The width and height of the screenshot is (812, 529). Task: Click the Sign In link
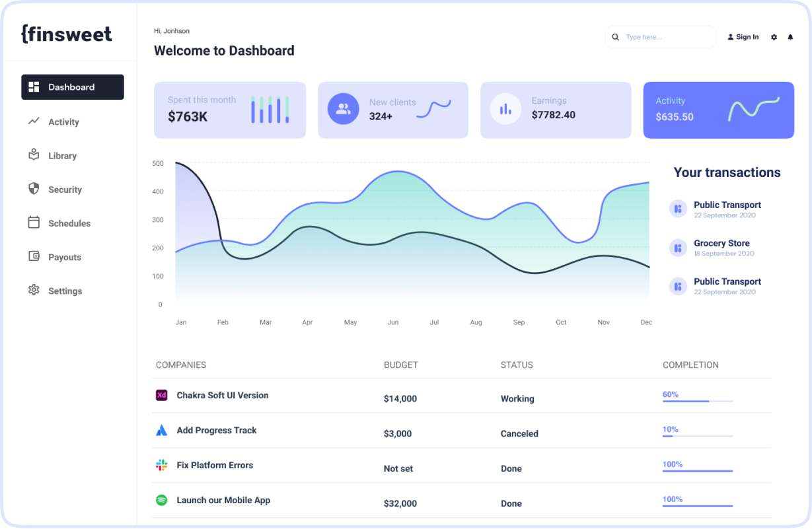[743, 37]
